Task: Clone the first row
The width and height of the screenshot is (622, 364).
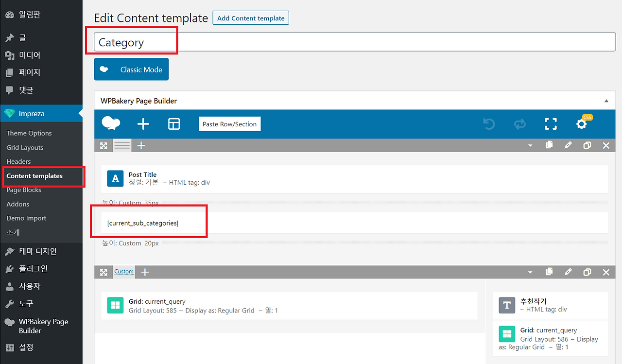Action: click(x=587, y=145)
